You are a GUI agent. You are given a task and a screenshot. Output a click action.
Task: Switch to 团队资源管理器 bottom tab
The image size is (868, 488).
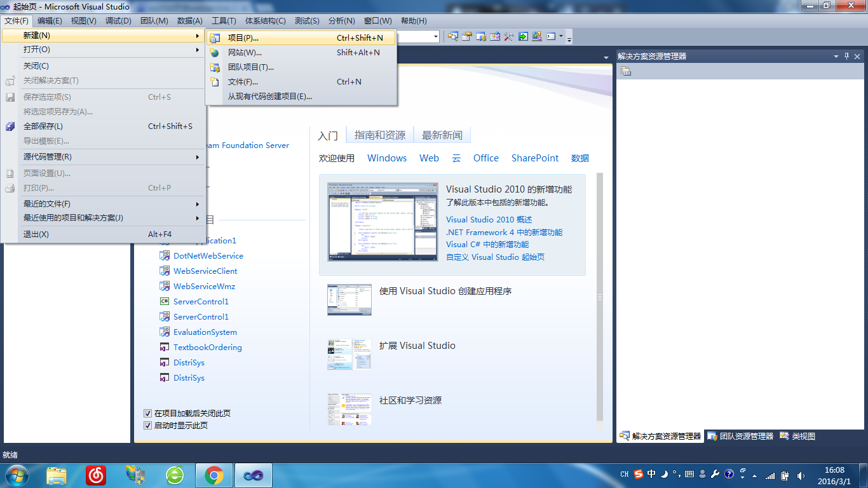(741, 437)
